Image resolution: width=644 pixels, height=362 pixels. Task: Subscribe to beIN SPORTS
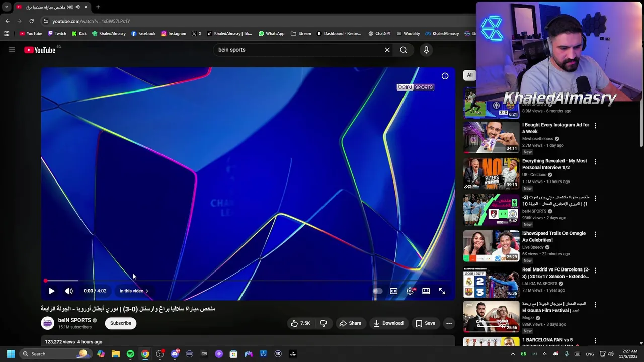[x=121, y=323]
